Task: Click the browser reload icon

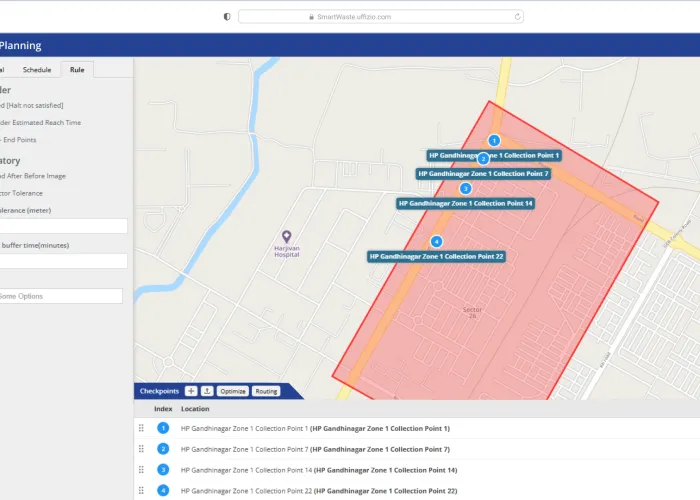Action: click(517, 16)
